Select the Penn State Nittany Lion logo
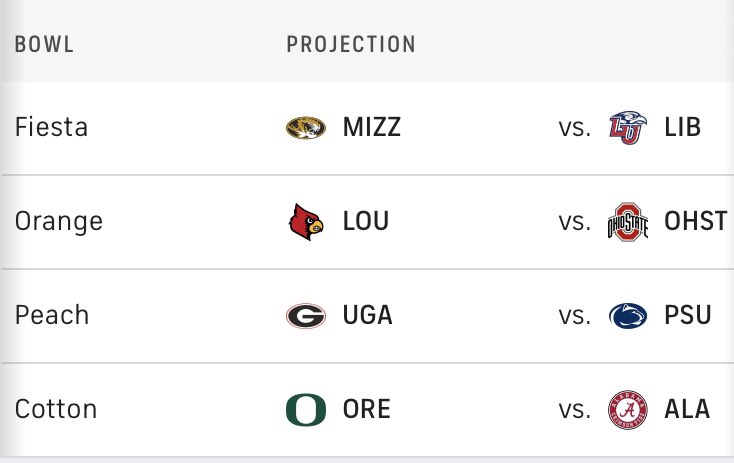Viewport: 734px width, 463px height. (628, 316)
